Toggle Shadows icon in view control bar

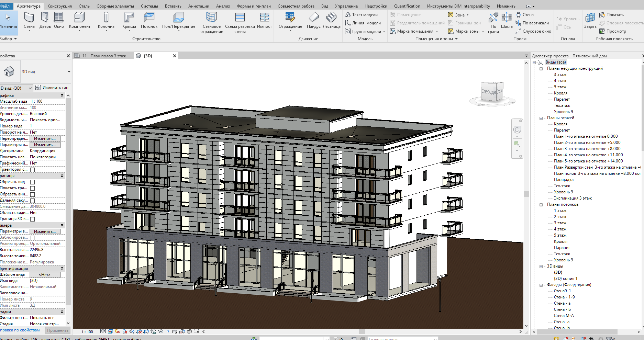tap(125, 331)
